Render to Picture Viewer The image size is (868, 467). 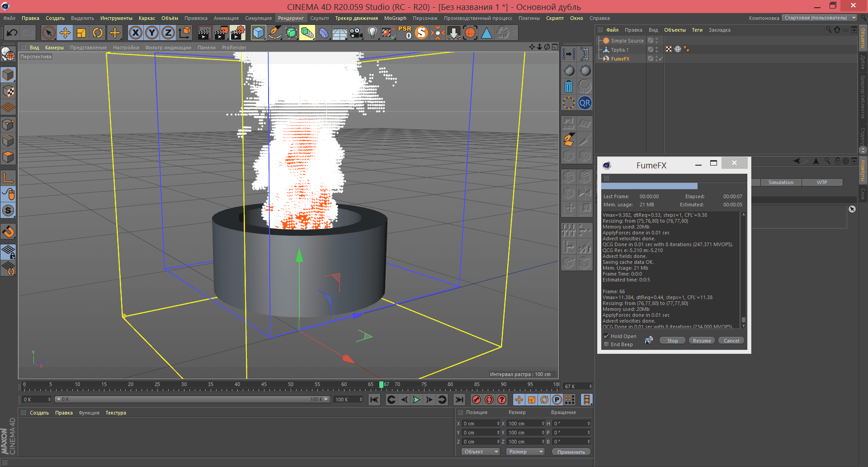tap(221, 33)
